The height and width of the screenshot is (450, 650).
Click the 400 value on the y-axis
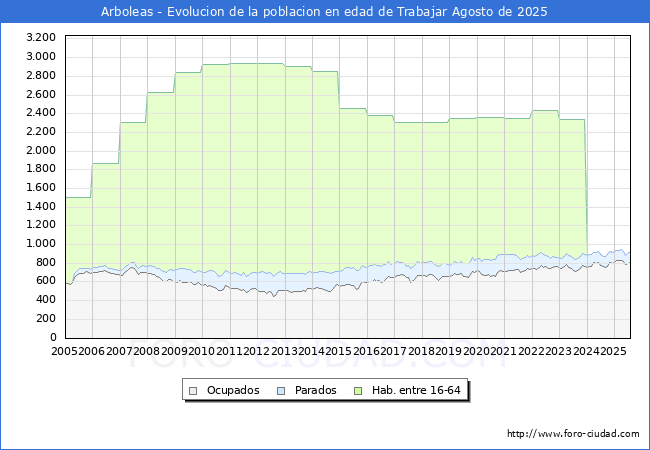pyautogui.click(x=45, y=300)
